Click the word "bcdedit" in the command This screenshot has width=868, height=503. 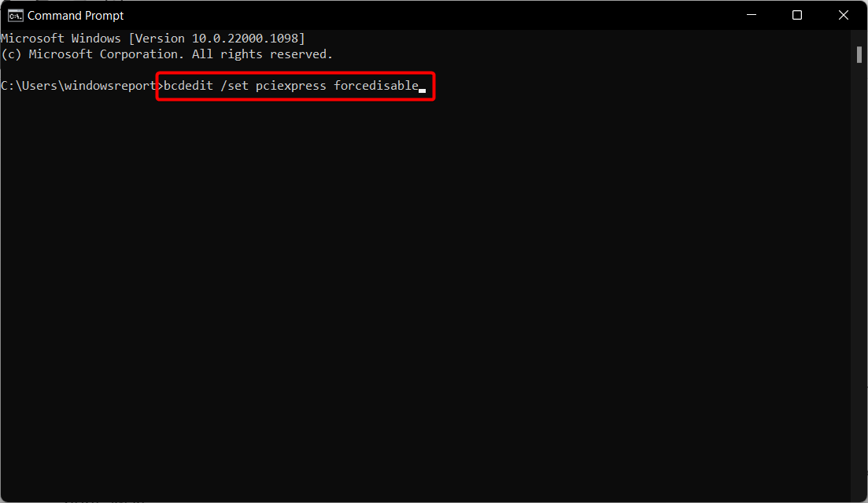[x=188, y=86]
